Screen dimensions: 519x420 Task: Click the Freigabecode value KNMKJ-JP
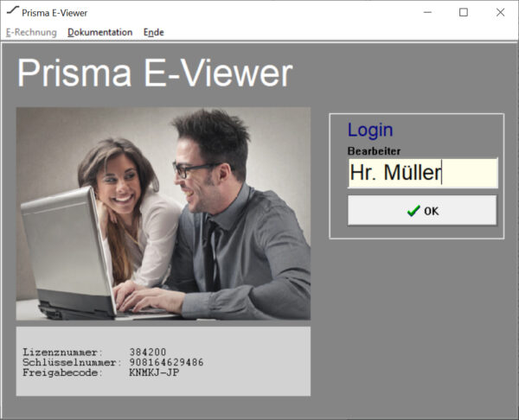(154, 372)
